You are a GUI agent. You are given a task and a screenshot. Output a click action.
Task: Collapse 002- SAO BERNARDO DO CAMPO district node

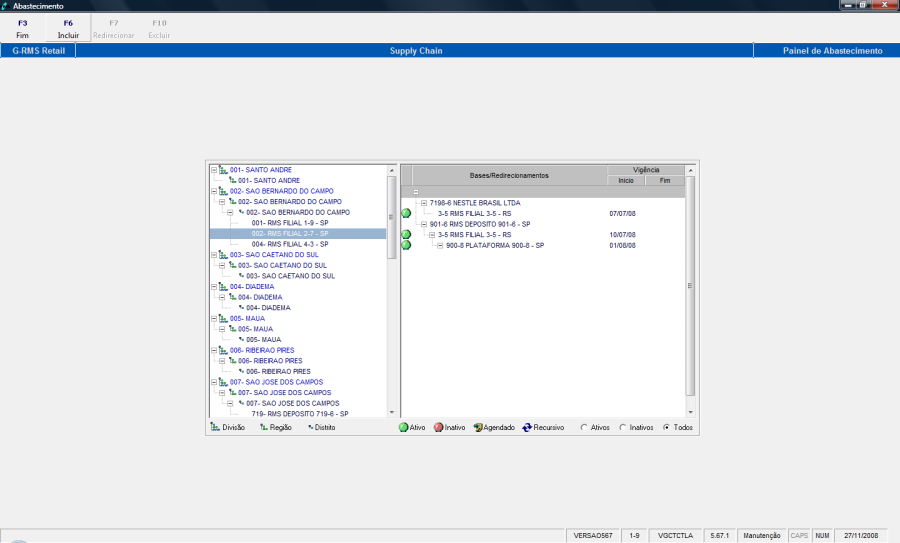point(230,212)
